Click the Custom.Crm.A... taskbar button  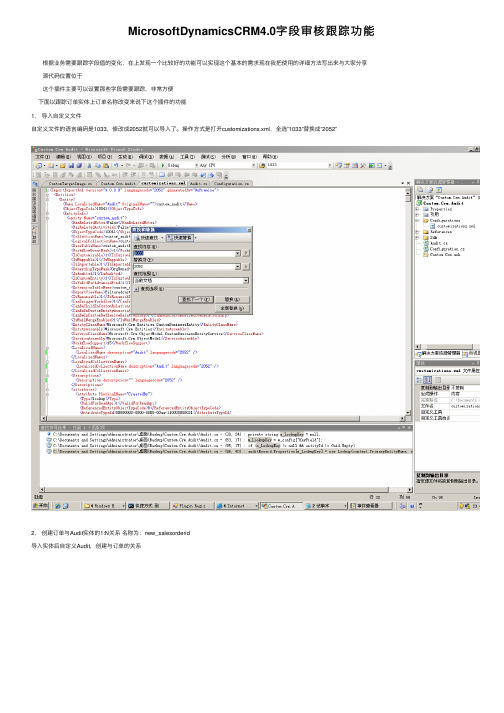pyautogui.click(x=281, y=506)
